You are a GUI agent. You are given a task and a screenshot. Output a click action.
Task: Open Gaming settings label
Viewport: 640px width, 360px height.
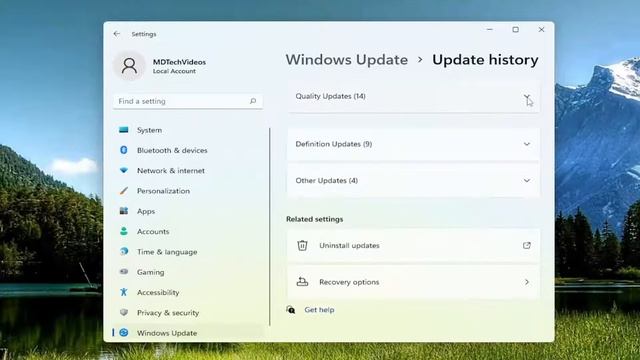tap(151, 272)
